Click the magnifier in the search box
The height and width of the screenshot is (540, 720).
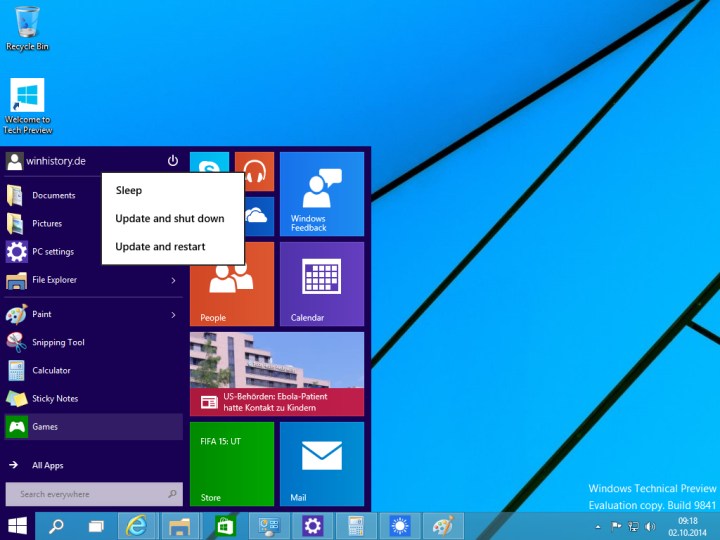tap(172, 494)
